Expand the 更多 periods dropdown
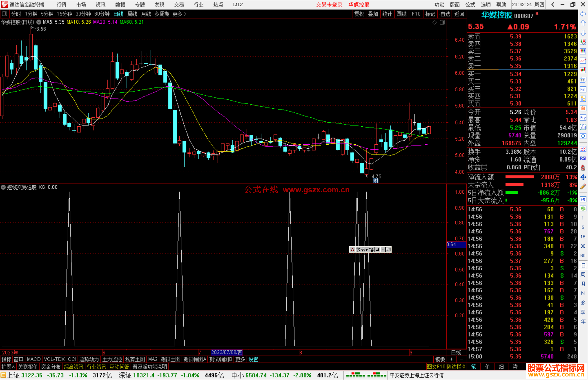 tap(179, 14)
